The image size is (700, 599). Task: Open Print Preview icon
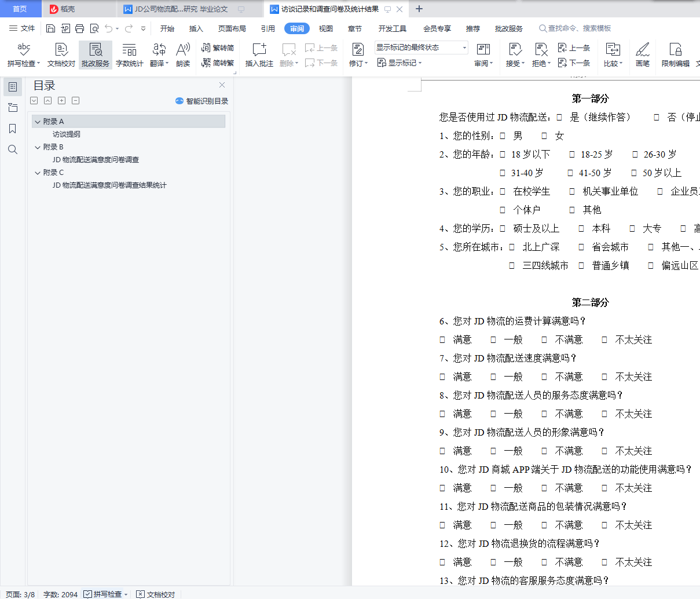pyautogui.click(x=94, y=28)
